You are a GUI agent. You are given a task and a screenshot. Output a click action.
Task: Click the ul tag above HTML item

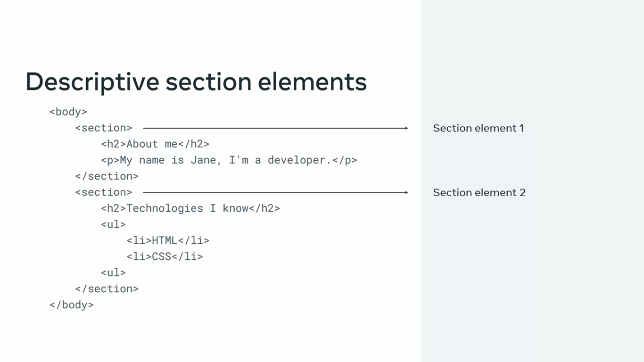click(113, 224)
